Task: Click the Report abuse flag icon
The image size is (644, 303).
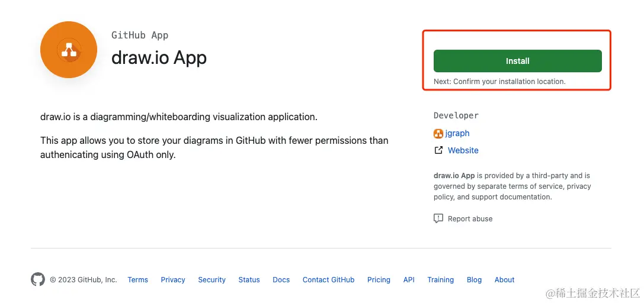Action: tap(438, 218)
